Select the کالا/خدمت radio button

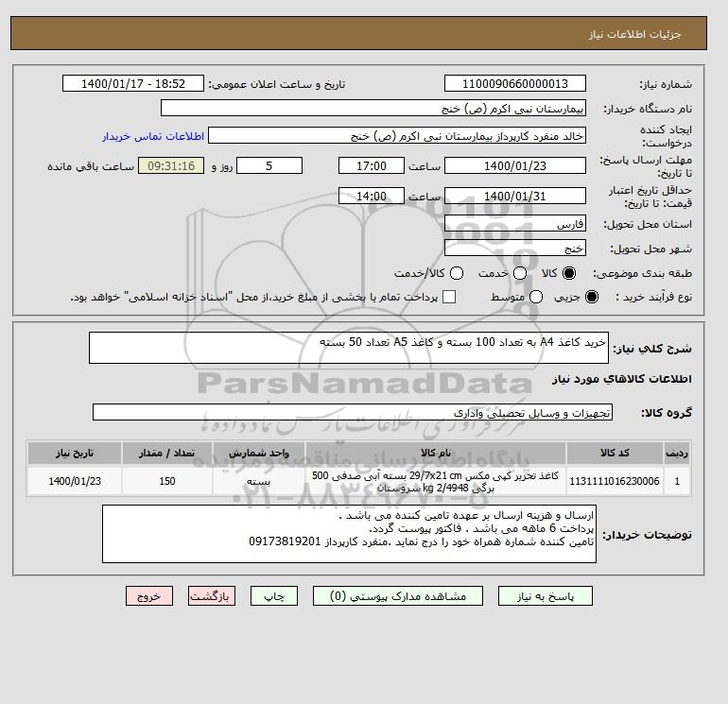[x=457, y=273]
